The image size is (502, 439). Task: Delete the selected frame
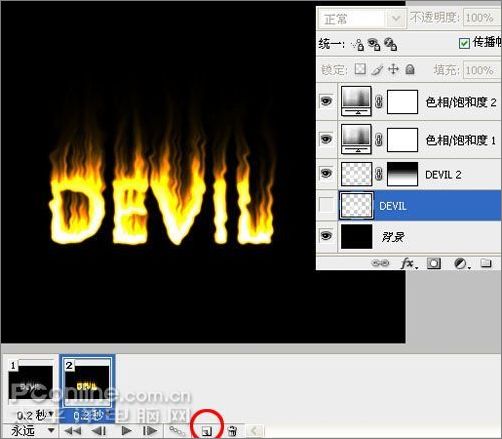point(233,431)
